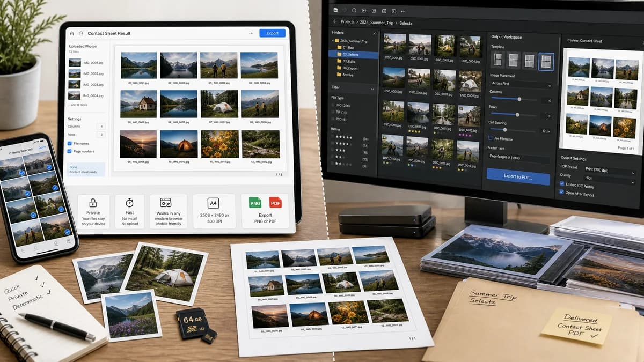Click the Export to PDF... button
644x362 pixels.
[518, 176]
